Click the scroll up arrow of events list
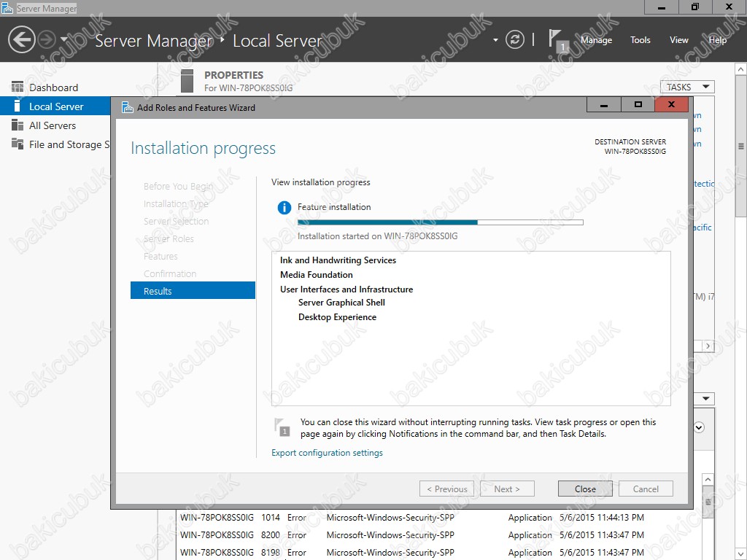747x560 pixels. pos(708,480)
